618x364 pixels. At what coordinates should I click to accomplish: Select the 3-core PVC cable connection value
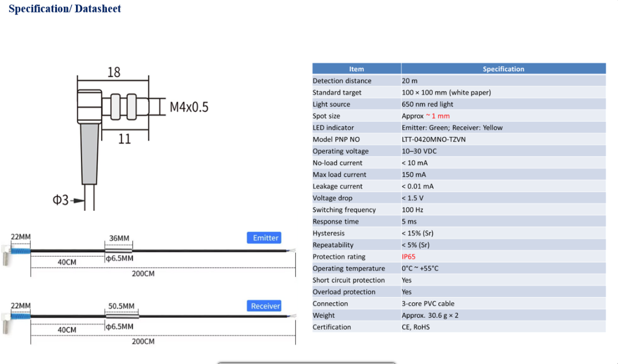(x=428, y=303)
